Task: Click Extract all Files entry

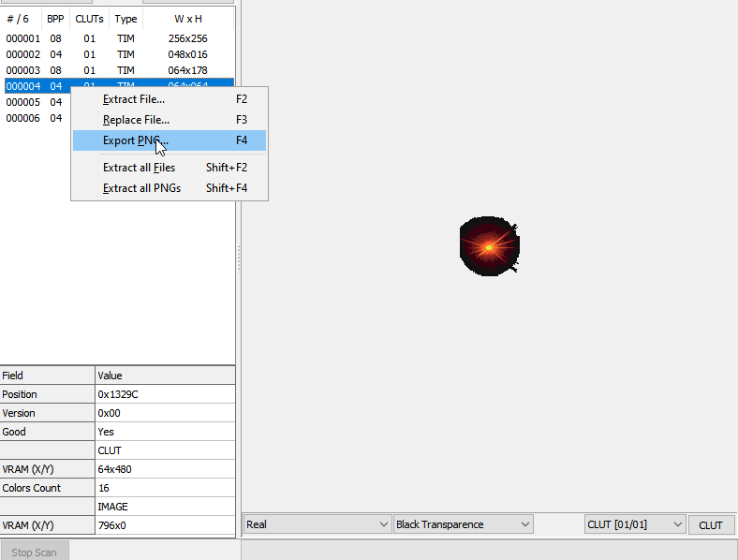Action: click(139, 168)
